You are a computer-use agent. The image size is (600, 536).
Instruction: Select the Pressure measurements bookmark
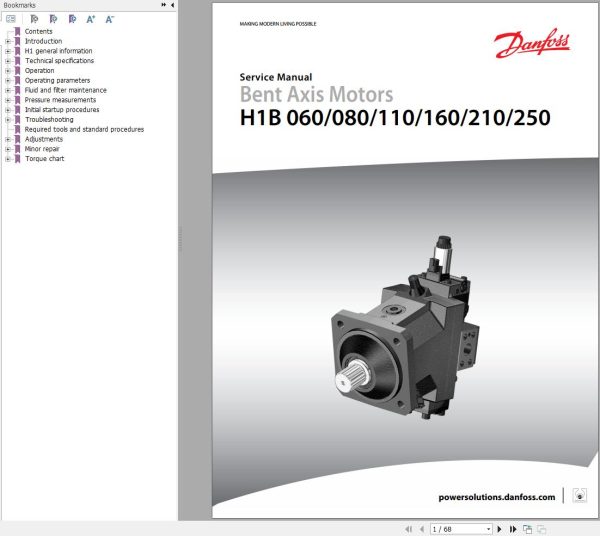60,100
